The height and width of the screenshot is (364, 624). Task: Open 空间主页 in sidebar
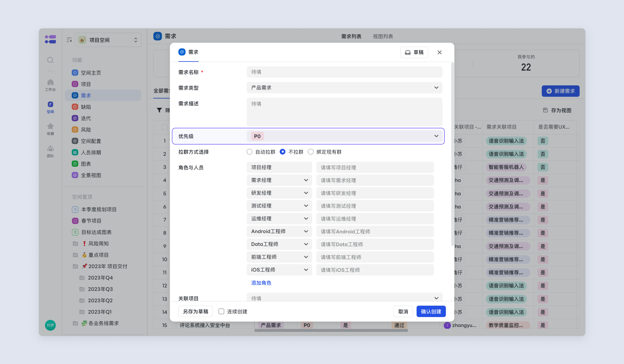click(103, 73)
